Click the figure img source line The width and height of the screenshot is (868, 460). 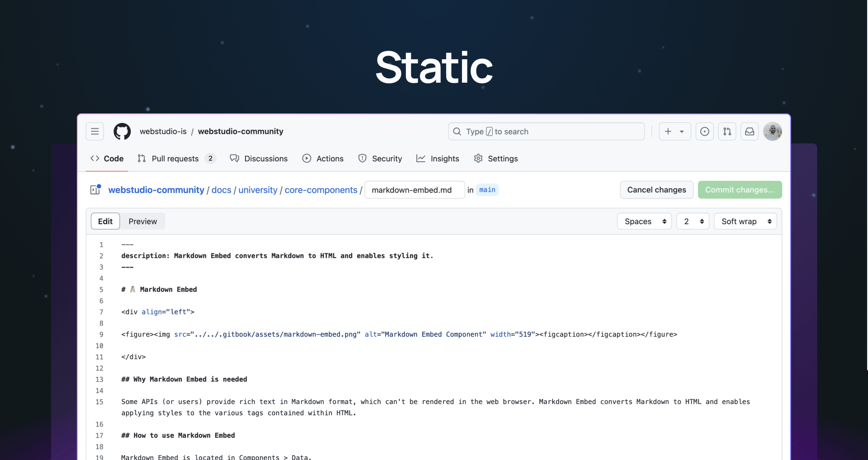click(399, 334)
